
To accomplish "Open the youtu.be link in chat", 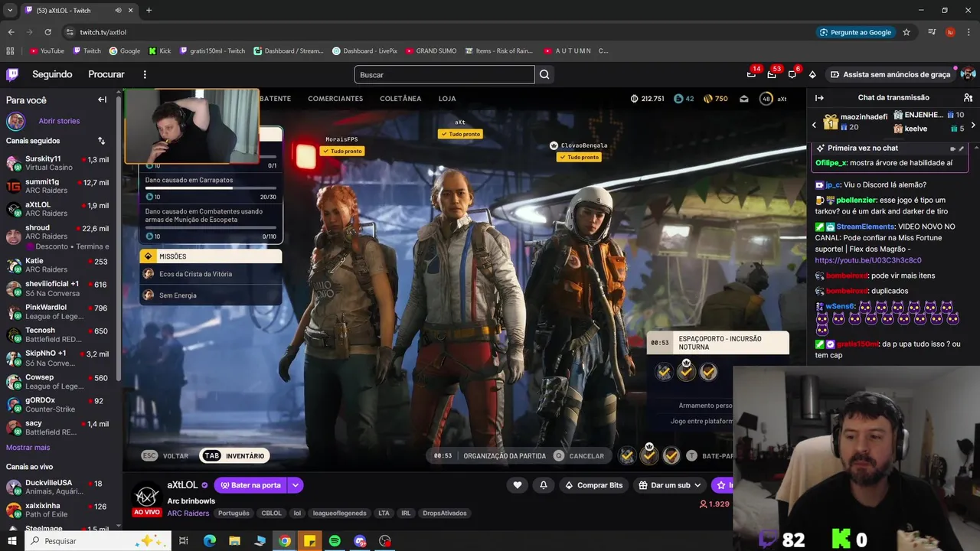I will tap(868, 260).
